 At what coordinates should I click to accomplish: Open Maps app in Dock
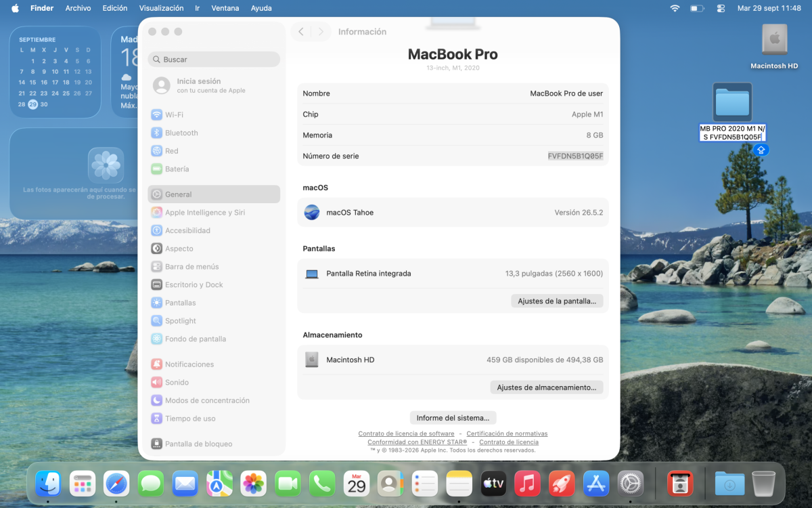(x=219, y=484)
